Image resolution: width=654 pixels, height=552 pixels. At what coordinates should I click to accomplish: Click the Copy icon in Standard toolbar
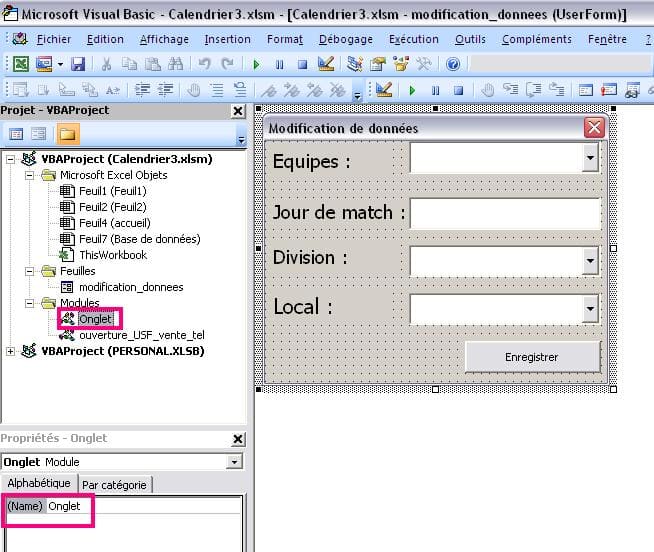[129, 64]
